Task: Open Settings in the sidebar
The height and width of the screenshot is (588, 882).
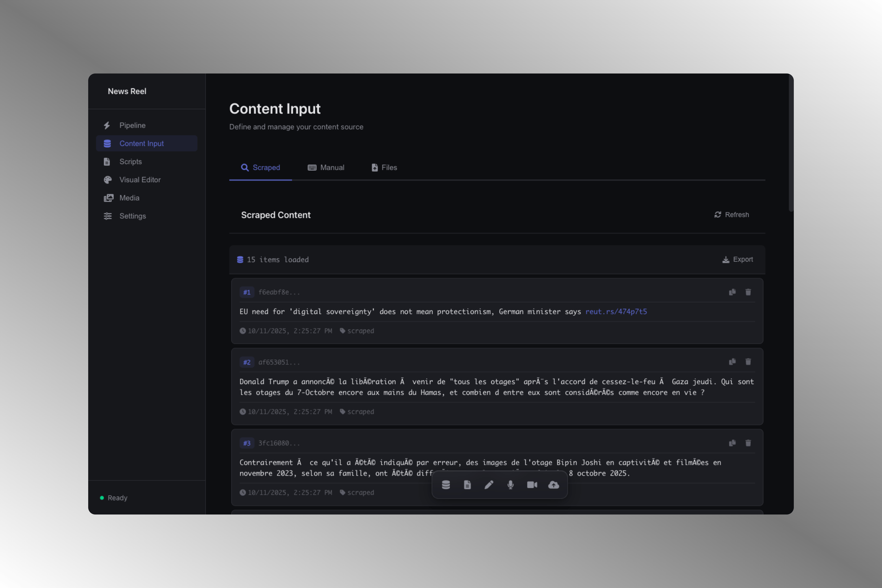Action: (132, 216)
